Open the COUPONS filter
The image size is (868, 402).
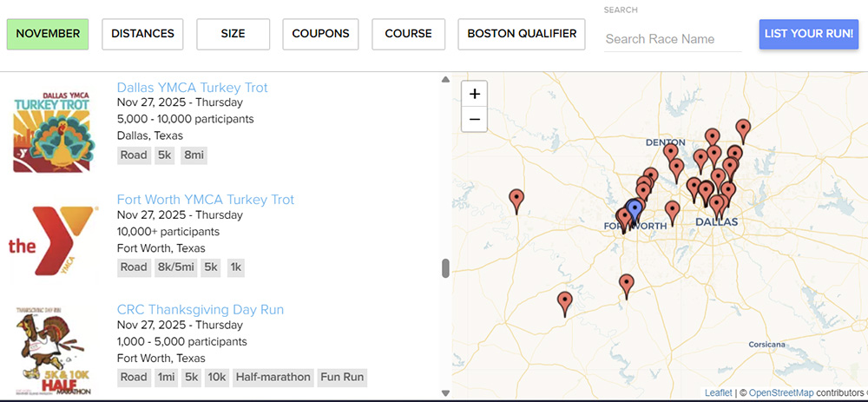[320, 34]
